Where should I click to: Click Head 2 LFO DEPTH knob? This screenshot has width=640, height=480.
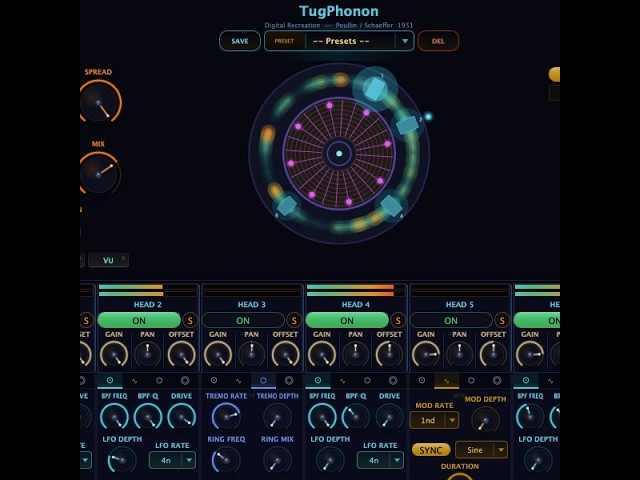[122, 459]
